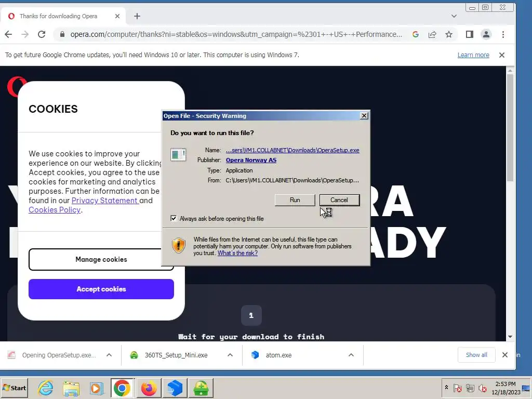Share this page using the share icon
Screen dimensions: 532x399
[432, 34]
